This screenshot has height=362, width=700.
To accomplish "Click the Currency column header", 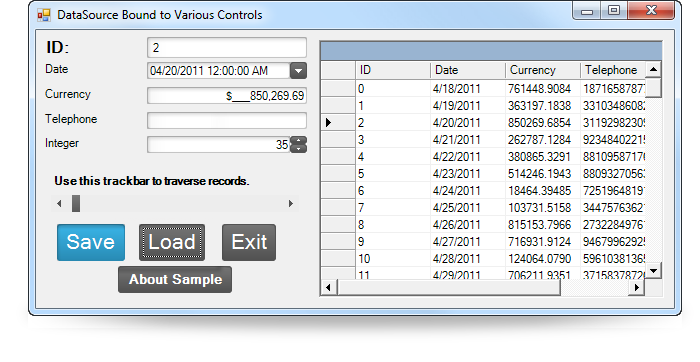I will (543, 70).
